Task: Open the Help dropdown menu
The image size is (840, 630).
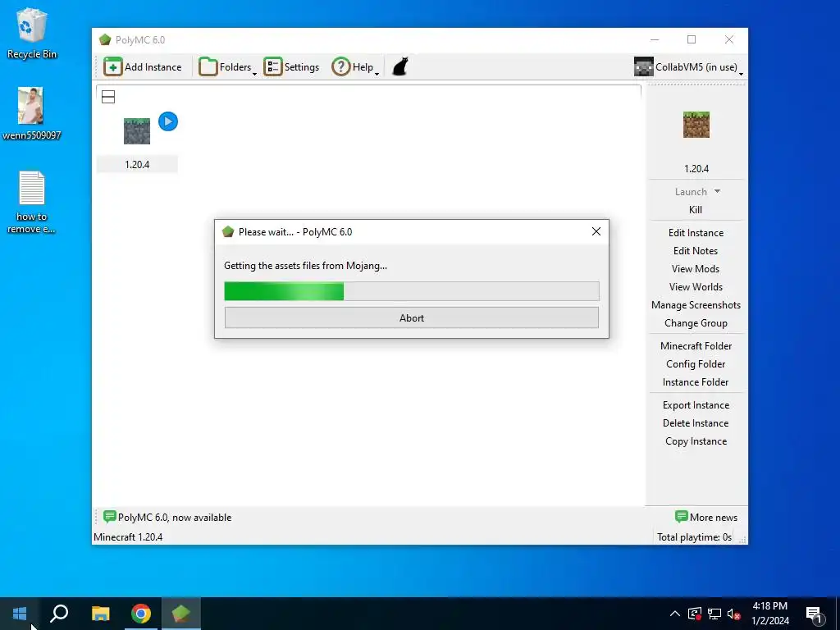Action: click(354, 67)
